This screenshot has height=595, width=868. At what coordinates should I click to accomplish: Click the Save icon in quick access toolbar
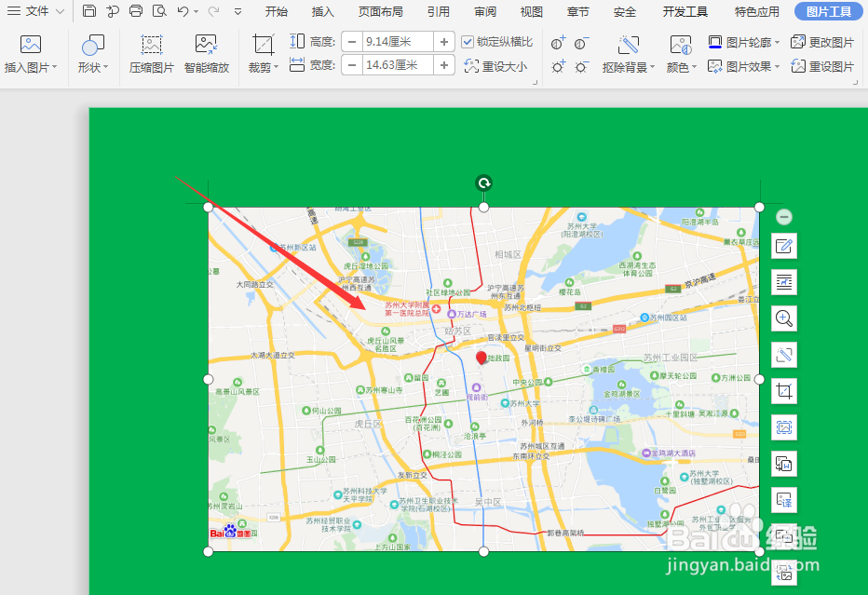click(x=89, y=10)
